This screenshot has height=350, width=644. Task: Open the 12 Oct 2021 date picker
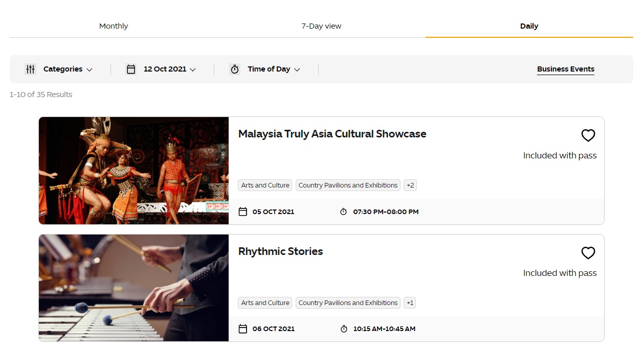(169, 69)
